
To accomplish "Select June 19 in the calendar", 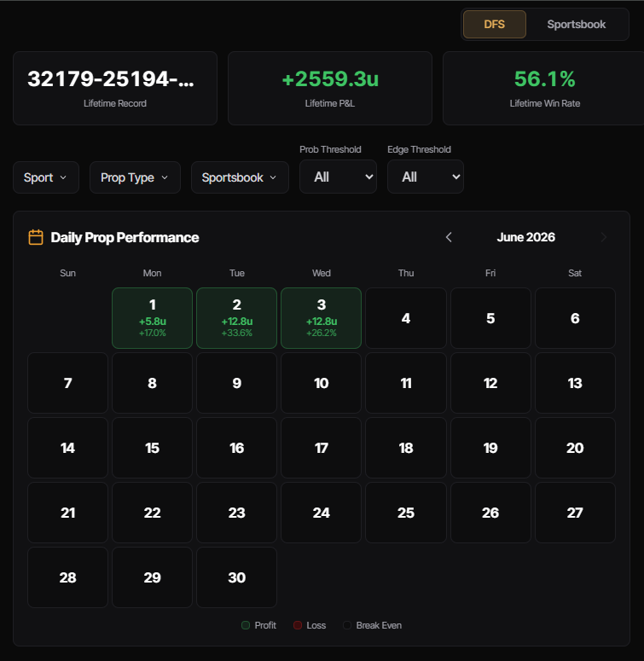I will [x=490, y=448].
